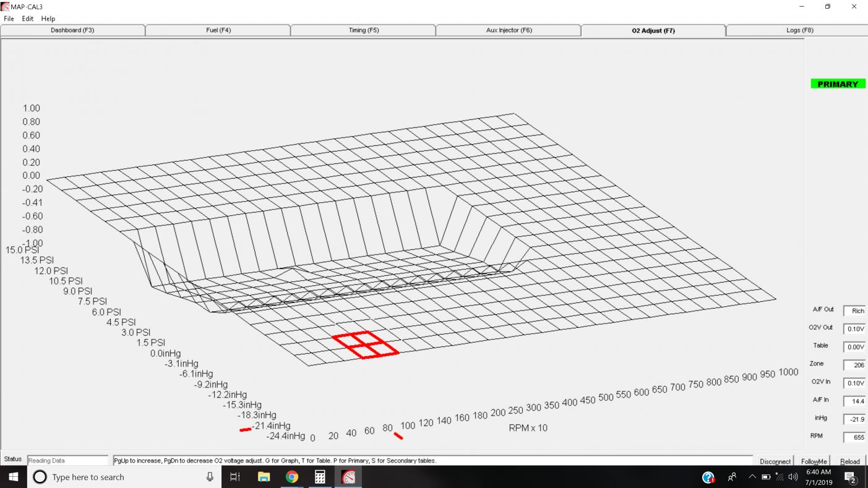Switch to the Timing (F5) tab
The height and width of the screenshot is (488, 868).
tap(363, 30)
